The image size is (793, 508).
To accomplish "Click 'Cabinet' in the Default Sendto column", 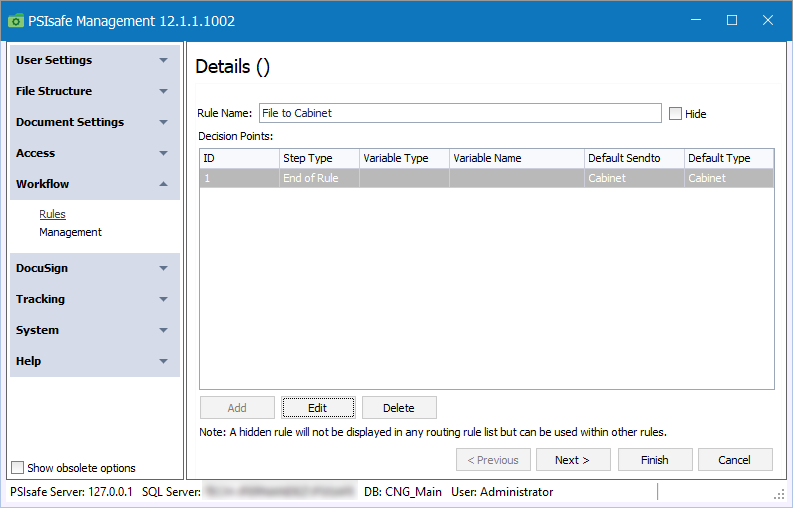I will pyautogui.click(x=634, y=178).
